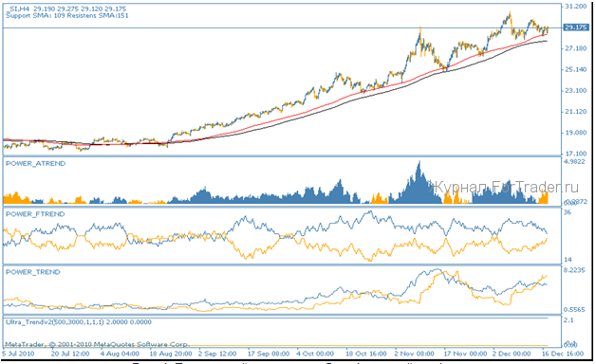Image resolution: width=596 pixels, height=364 pixels.
Task: Click the 4 Oct 00:00 time label
Action: (315, 354)
